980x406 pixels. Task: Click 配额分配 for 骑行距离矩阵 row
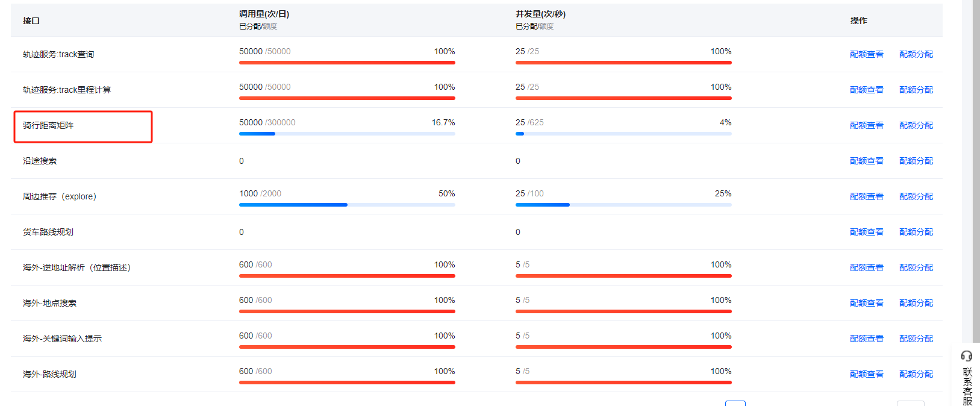tap(916, 125)
